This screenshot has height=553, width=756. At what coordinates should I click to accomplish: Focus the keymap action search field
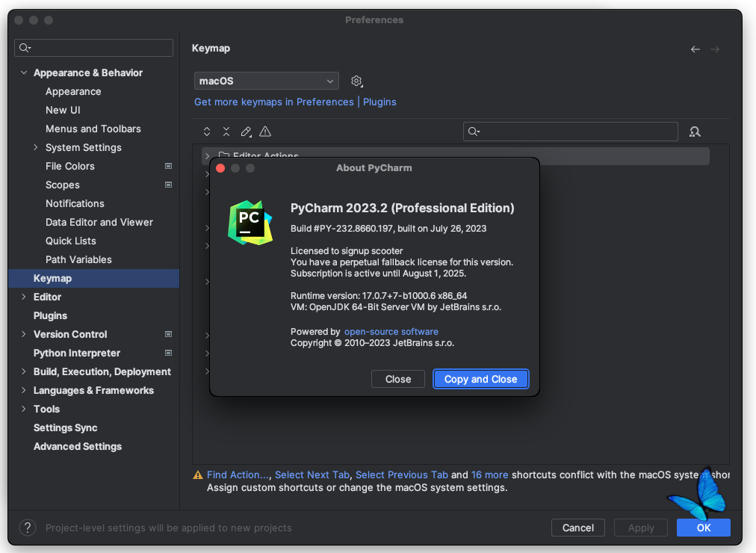(x=571, y=132)
